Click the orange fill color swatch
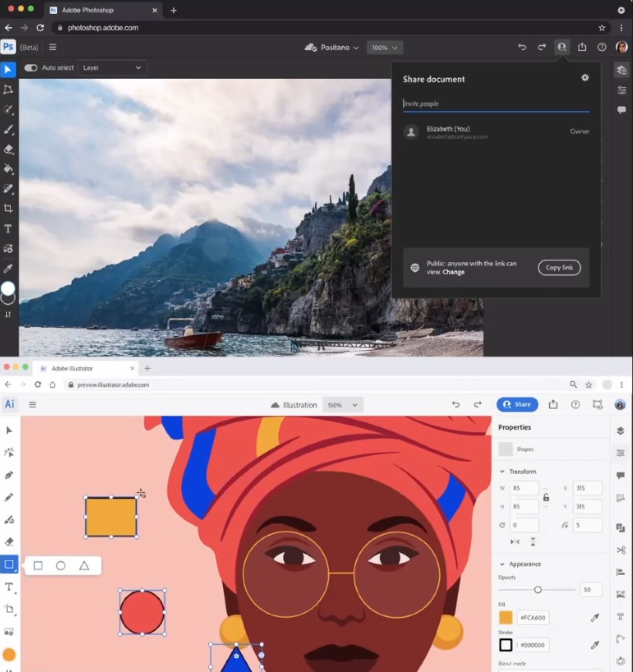Viewport: 633px width, 672px height. [506, 617]
